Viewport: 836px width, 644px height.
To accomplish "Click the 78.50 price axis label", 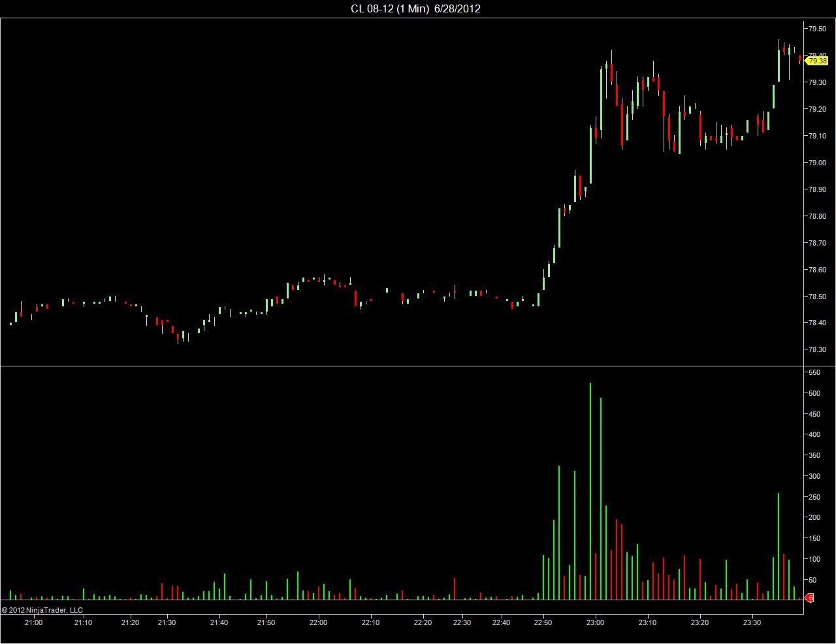I will pyautogui.click(x=817, y=297).
